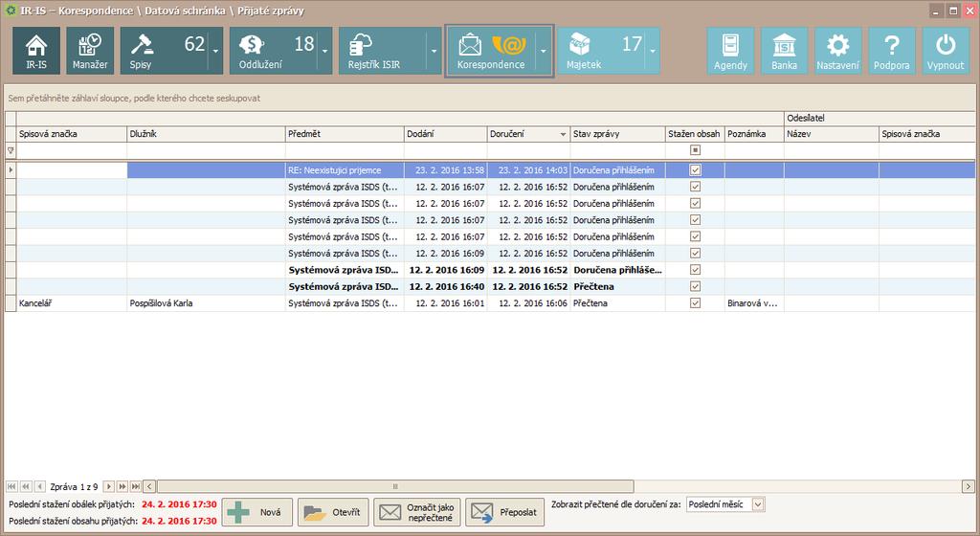Open the Manažer module
980x536 pixels.
(90, 51)
